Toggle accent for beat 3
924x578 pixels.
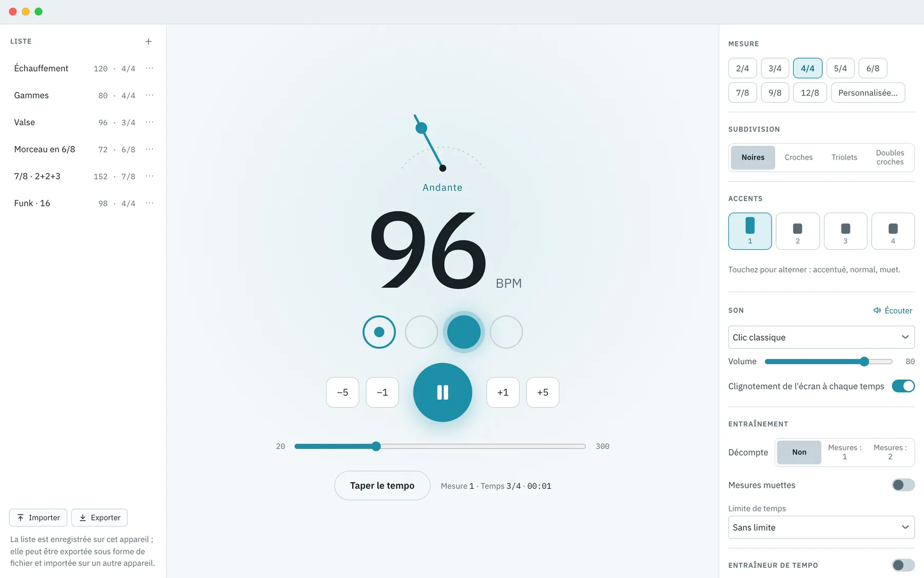click(845, 231)
